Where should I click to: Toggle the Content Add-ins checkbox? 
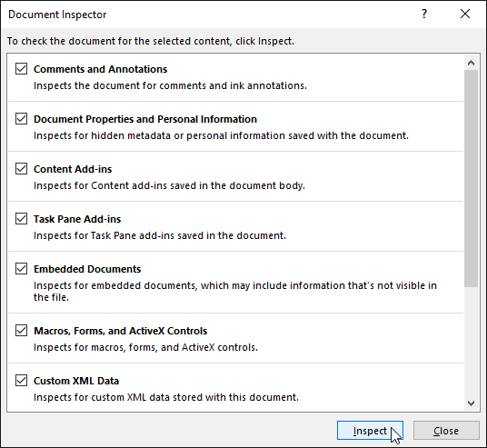[x=21, y=169]
